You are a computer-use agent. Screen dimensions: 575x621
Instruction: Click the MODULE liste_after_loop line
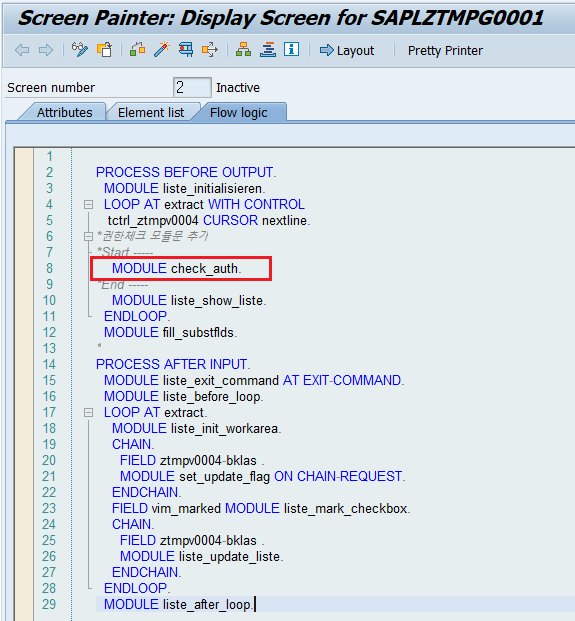coord(179,605)
